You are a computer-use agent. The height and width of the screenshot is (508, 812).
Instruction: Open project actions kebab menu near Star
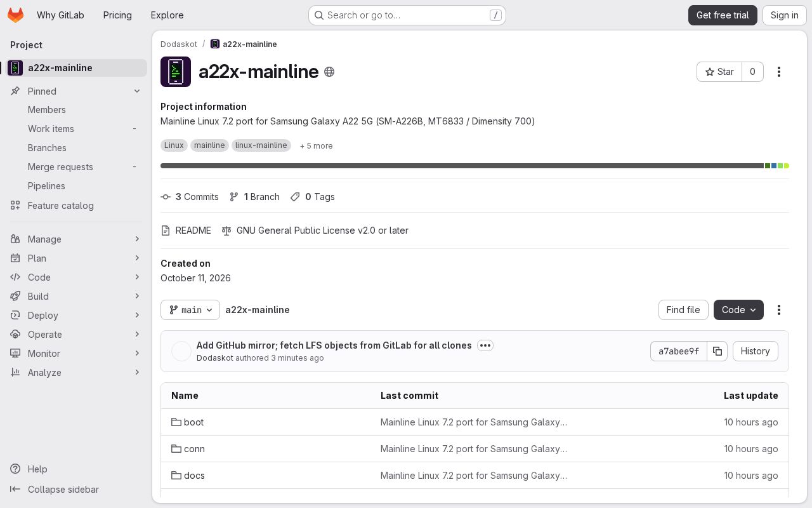click(779, 72)
